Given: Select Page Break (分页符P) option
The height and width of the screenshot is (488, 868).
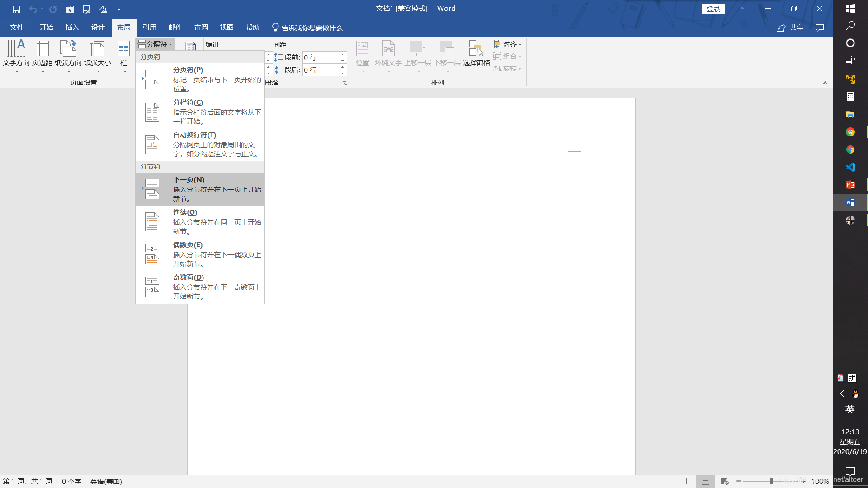Looking at the screenshot, I should point(200,80).
